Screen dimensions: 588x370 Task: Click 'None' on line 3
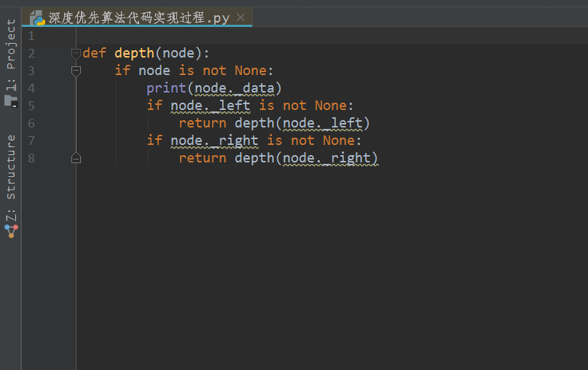tap(251, 71)
